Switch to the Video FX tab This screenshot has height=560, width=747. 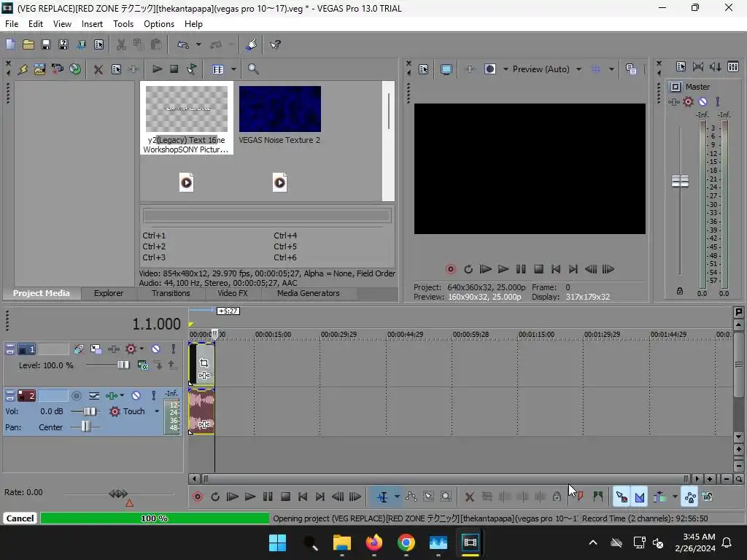pos(233,293)
